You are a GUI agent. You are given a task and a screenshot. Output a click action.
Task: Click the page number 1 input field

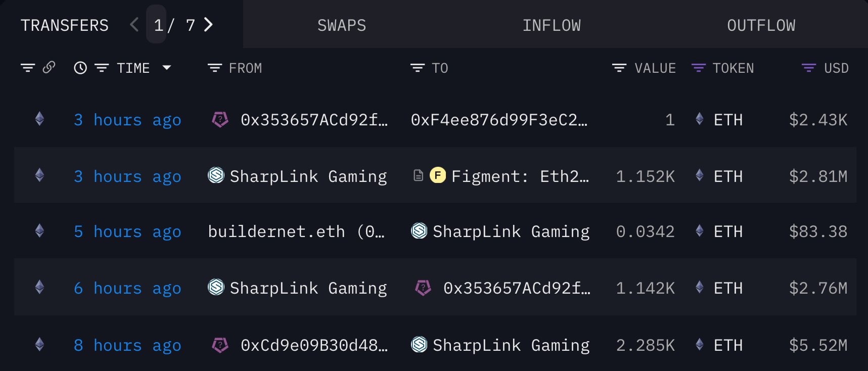(x=157, y=25)
